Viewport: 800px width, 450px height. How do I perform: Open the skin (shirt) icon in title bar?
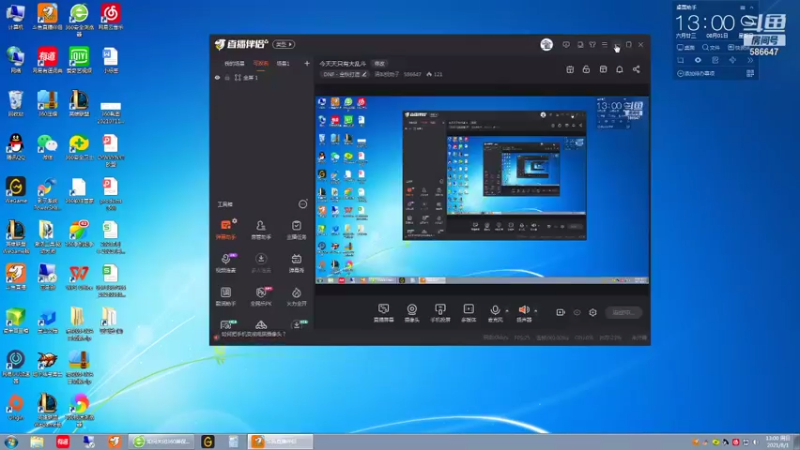pos(592,45)
